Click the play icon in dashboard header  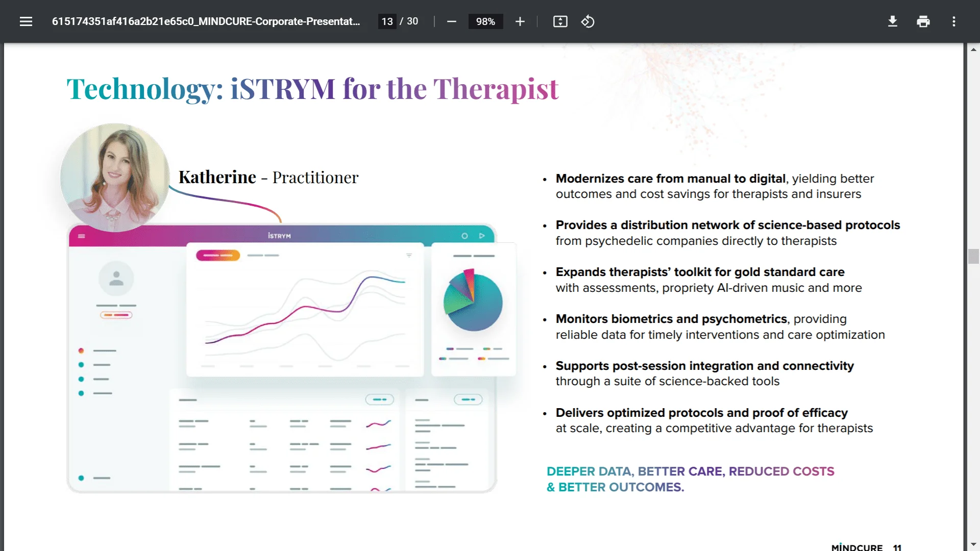[x=481, y=236]
